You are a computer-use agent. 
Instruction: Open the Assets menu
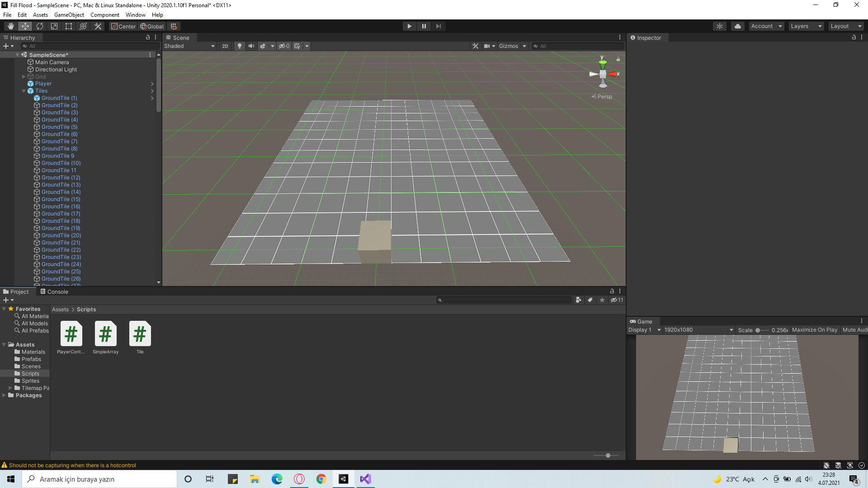40,15
